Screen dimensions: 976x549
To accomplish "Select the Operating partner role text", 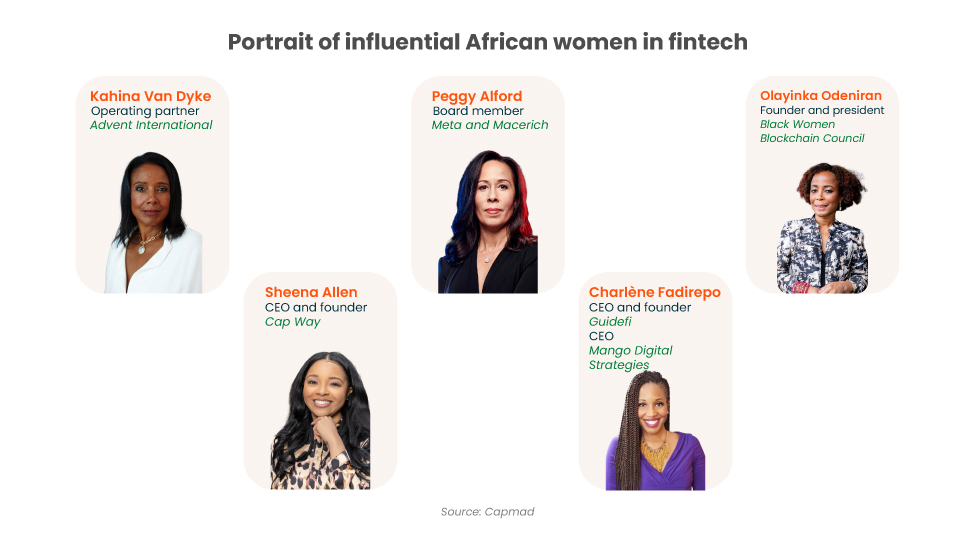I will click(145, 111).
